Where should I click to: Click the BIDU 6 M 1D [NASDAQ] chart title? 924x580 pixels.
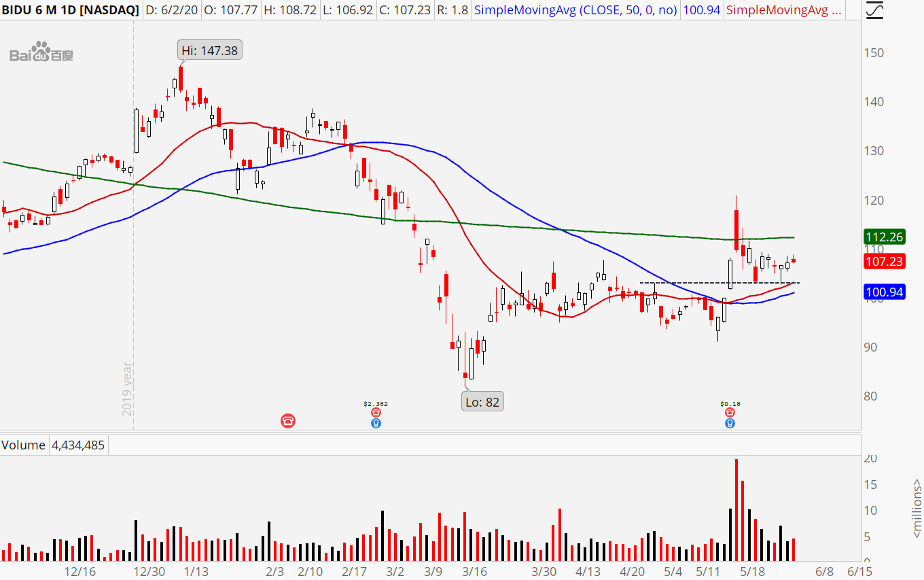(71, 10)
